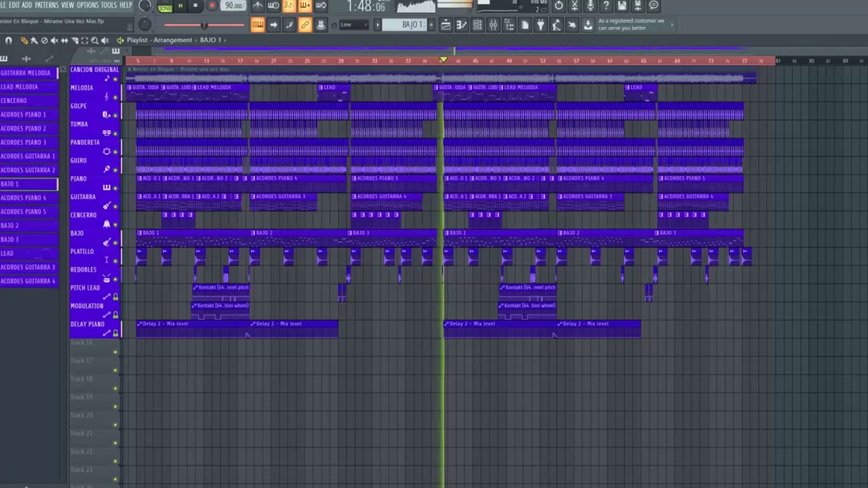Toggle the multilink to controllers icon

pyautogui.click(x=305, y=25)
